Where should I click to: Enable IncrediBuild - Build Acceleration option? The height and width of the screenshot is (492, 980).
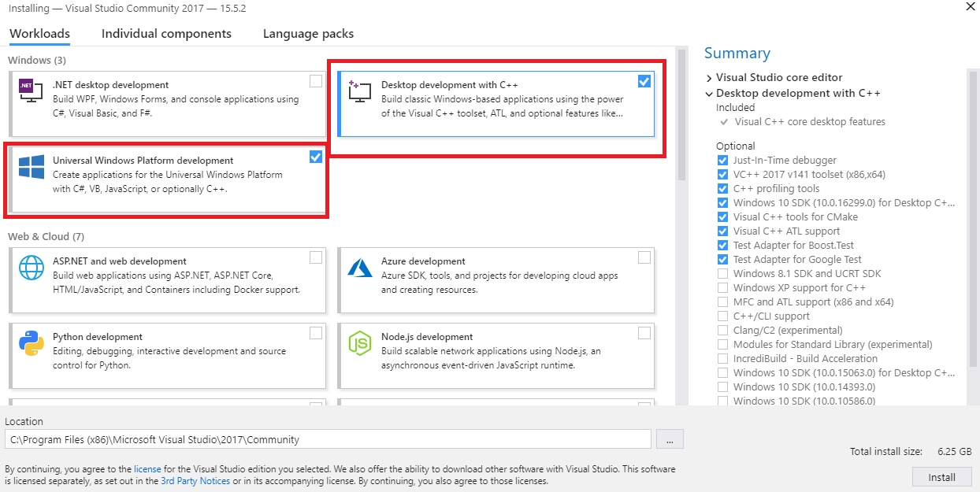coord(722,358)
